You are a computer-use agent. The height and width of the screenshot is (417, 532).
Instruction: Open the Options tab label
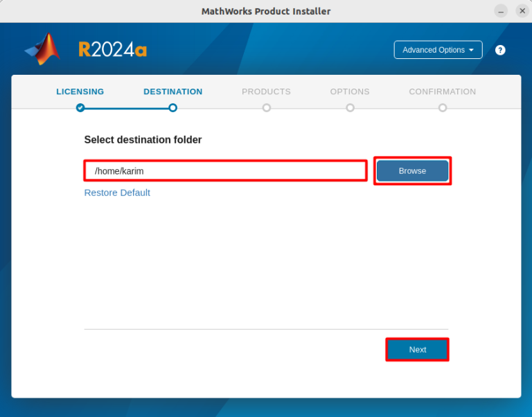[x=350, y=91]
